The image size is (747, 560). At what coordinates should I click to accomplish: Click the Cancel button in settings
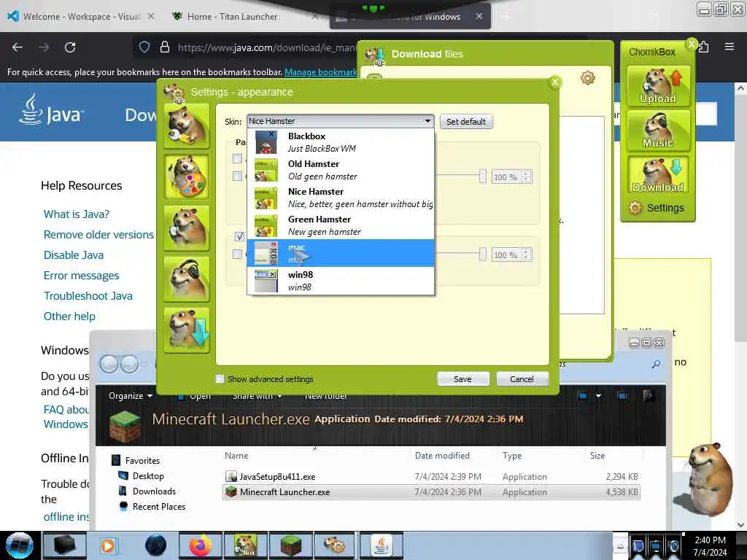pyautogui.click(x=522, y=379)
